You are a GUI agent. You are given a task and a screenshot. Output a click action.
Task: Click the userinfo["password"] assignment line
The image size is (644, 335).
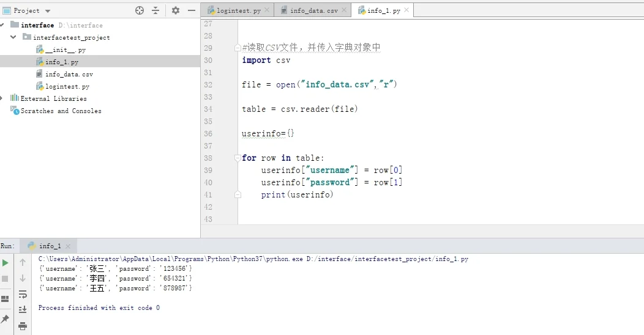tap(332, 182)
